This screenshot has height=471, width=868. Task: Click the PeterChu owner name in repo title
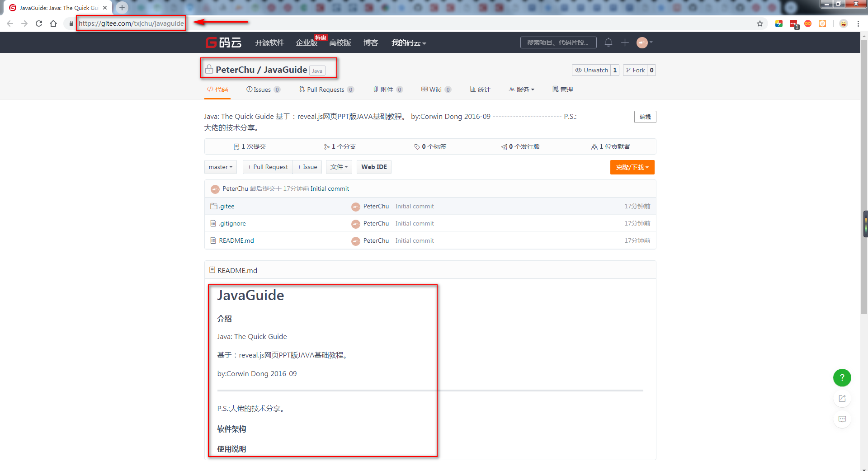point(235,70)
